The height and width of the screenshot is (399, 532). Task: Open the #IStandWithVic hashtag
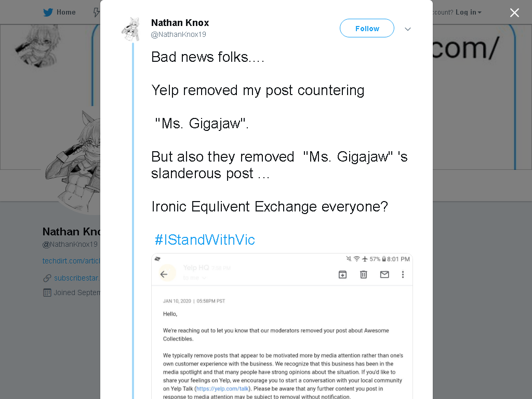(x=205, y=240)
